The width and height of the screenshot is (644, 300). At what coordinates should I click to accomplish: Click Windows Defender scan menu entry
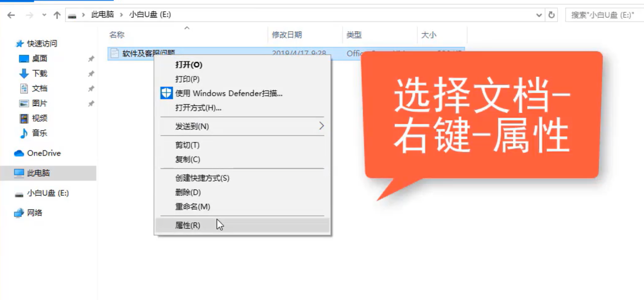click(x=228, y=93)
